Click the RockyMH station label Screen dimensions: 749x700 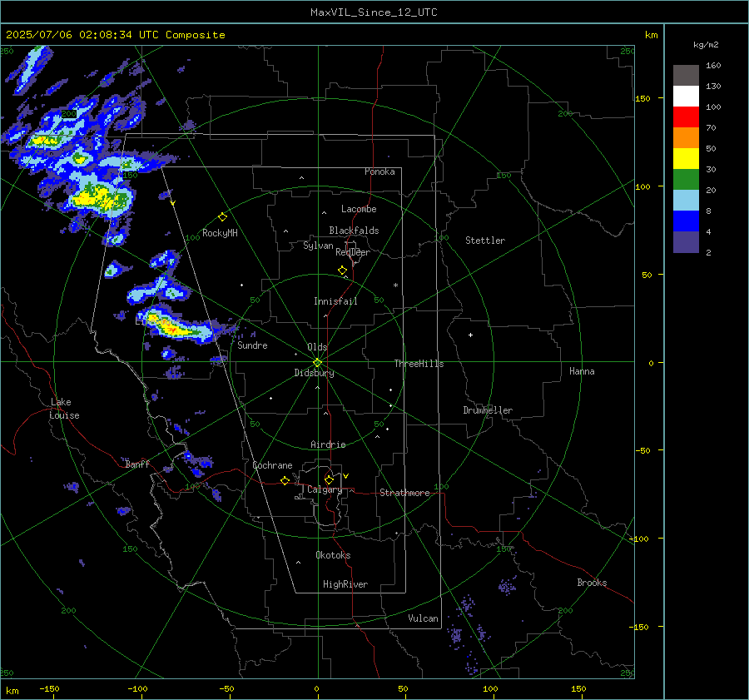[220, 233]
